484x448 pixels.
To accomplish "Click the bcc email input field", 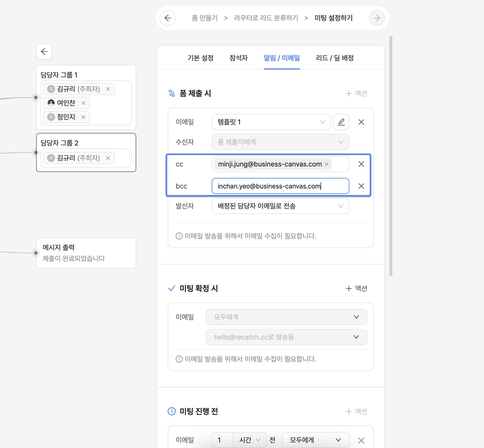I will pos(280,186).
